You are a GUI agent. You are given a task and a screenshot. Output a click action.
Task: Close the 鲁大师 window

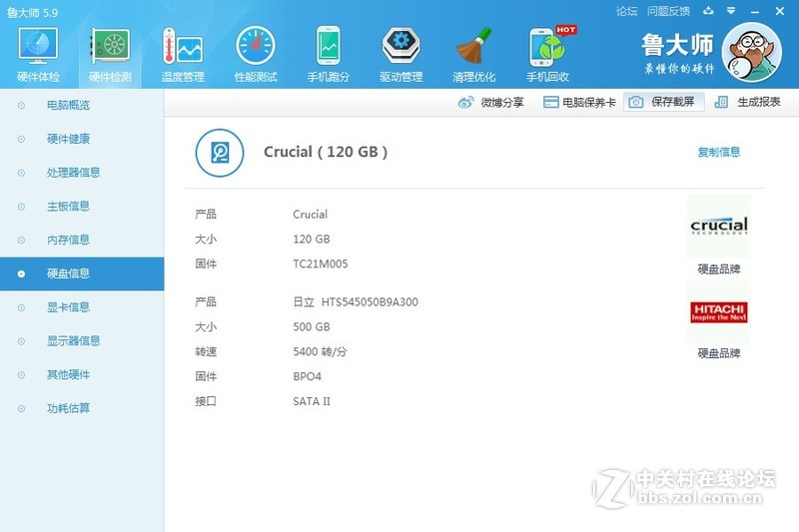click(780, 11)
